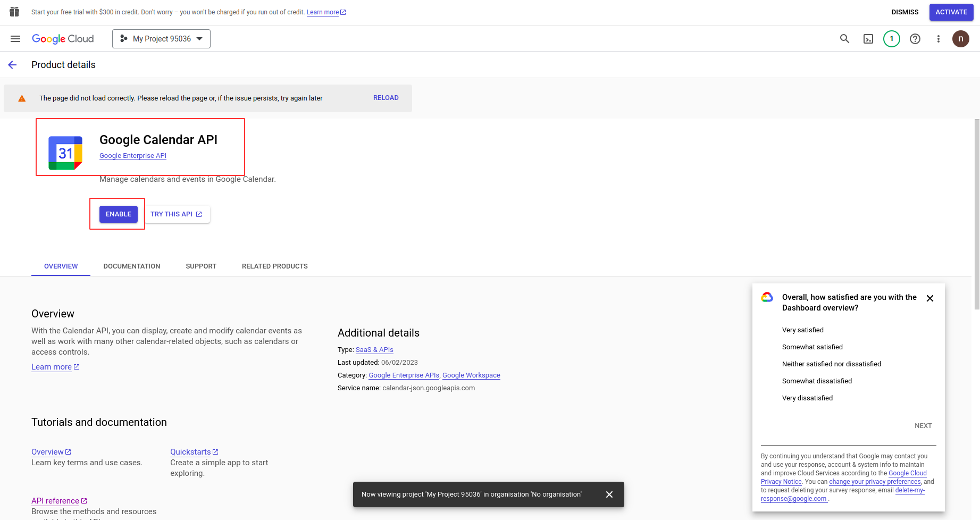Open the help question mark icon
The image size is (980, 520).
915,39
